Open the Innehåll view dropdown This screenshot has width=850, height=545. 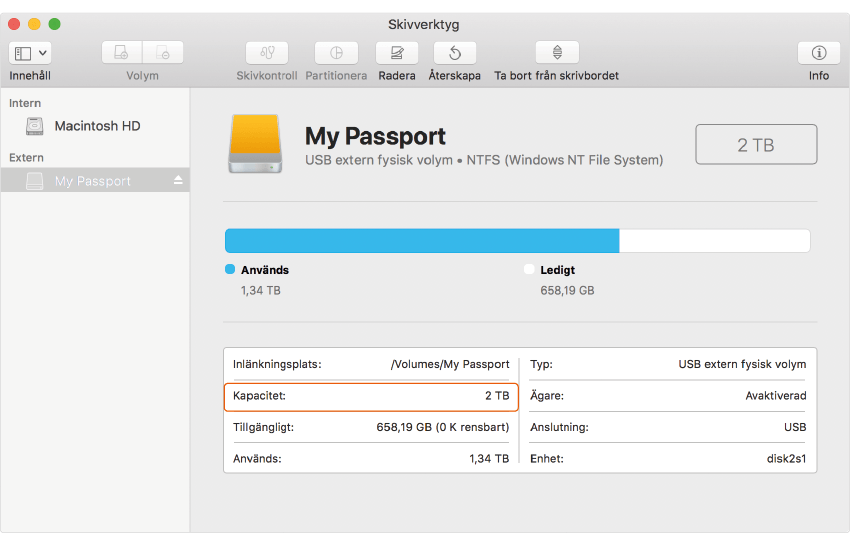30,53
